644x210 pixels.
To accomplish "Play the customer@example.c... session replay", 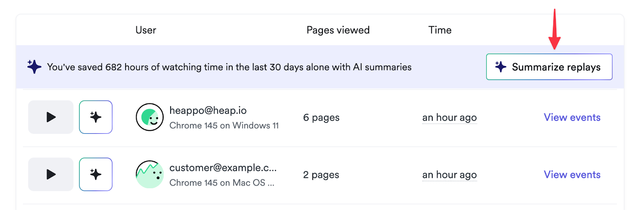I will [51, 175].
